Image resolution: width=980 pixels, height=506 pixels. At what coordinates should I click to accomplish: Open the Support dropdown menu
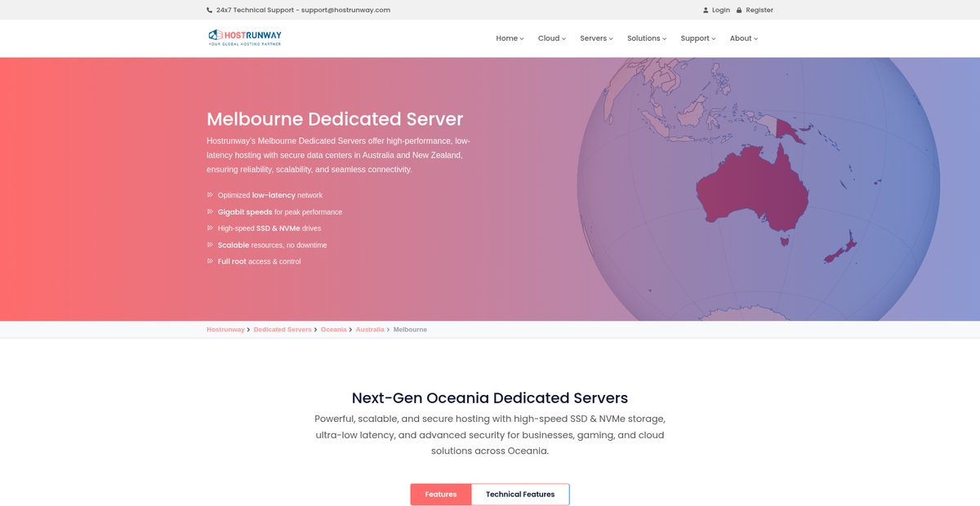coord(697,38)
